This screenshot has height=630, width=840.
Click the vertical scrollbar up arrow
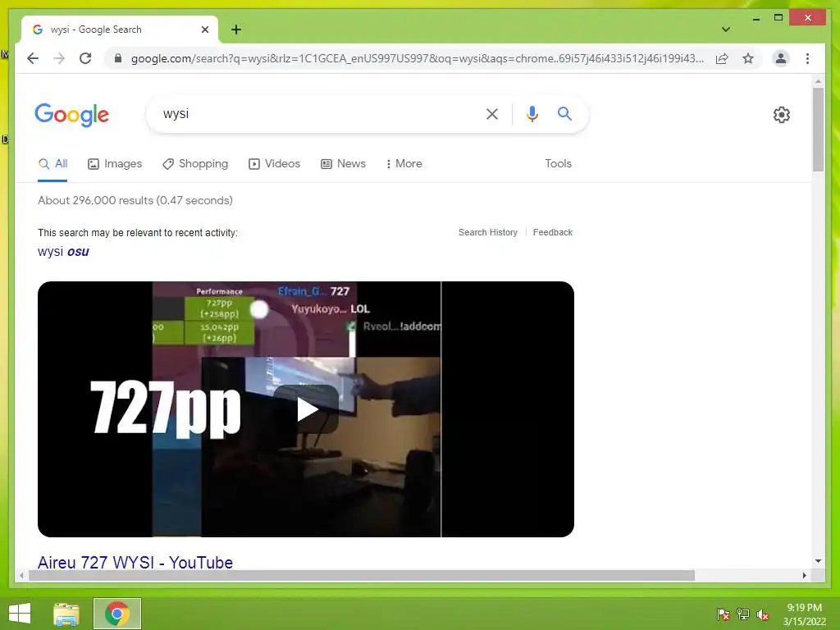pyautogui.click(x=818, y=81)
